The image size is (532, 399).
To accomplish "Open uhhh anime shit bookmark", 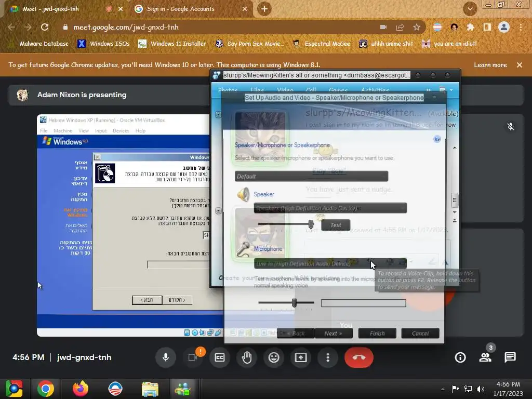I will pos(386,44).
